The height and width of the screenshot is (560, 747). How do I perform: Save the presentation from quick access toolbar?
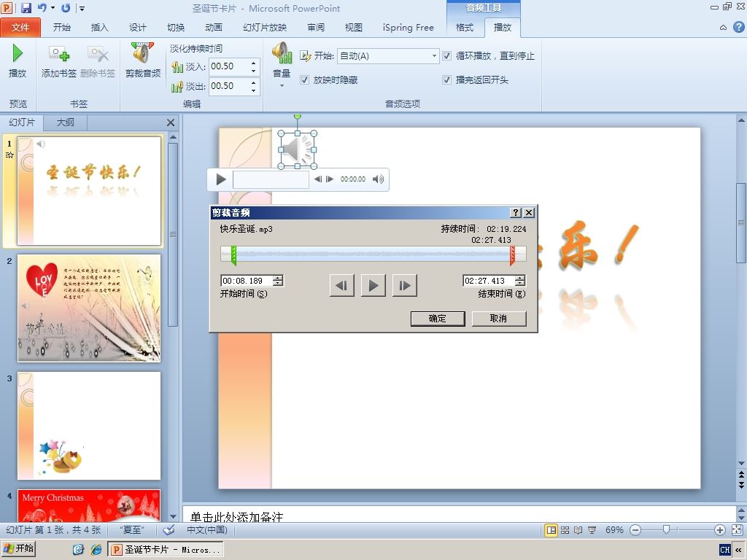[26, 7]
